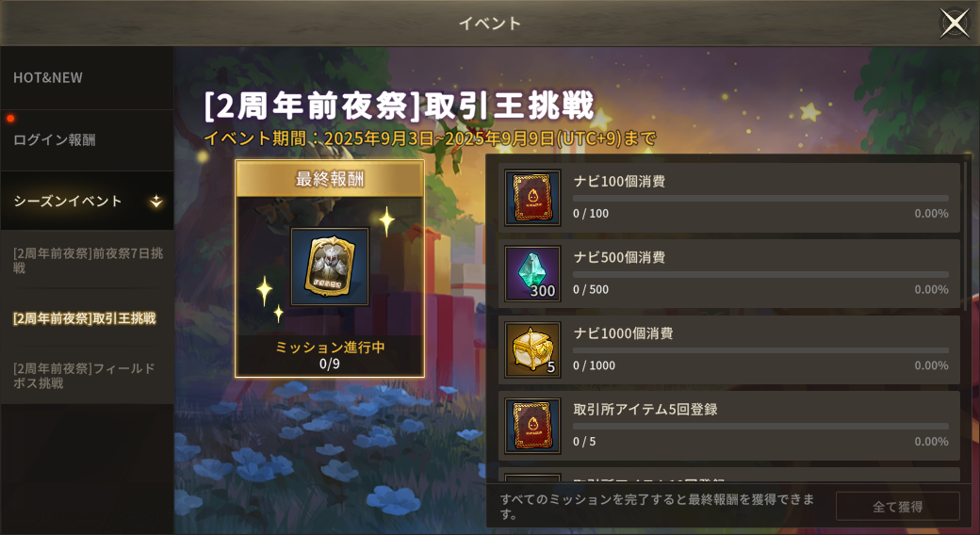
Task: Select the シーズンイベント category
Action: click(x=87, y=202)
